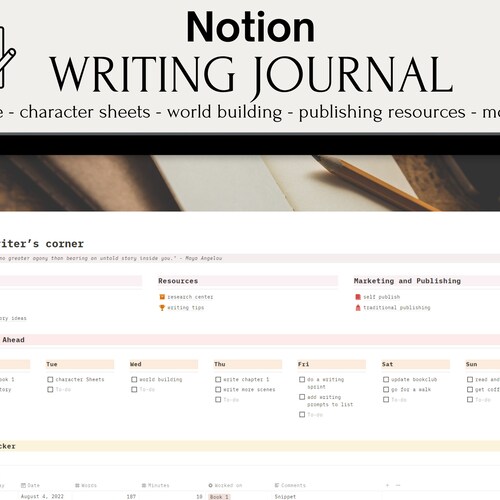This screenshot has height=500, width=500.
Task: Check 'do a writing sprint' on Friday
Action: click(x=302, y=379)
